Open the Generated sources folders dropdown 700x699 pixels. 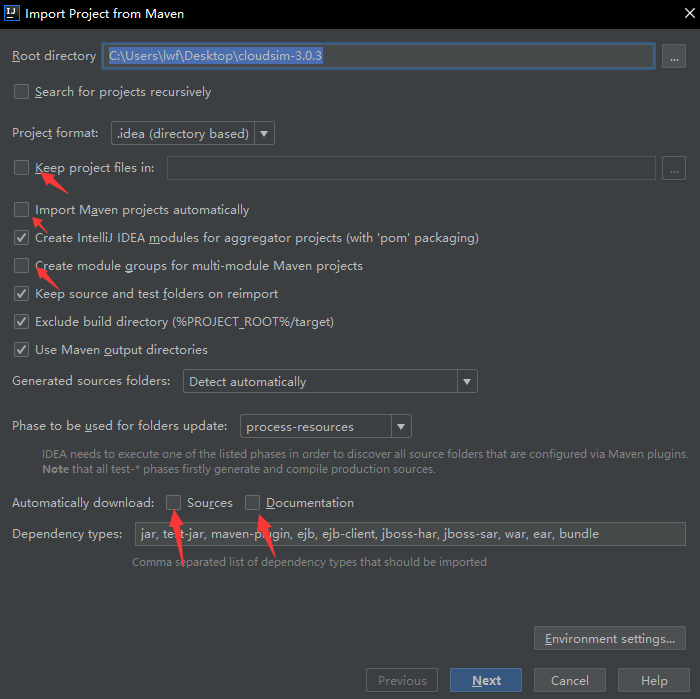[x=330, y=381]
